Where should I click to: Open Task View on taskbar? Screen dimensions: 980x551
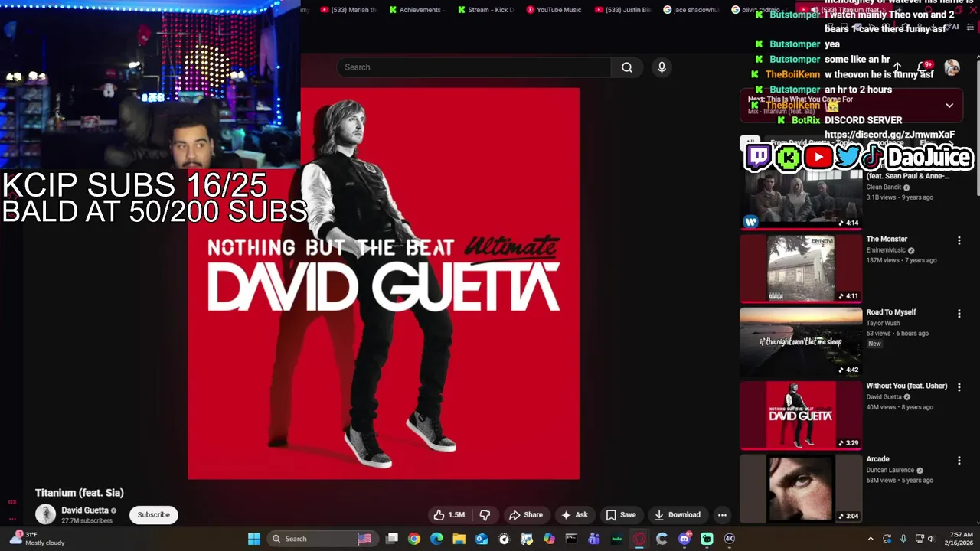coord(391,539)
